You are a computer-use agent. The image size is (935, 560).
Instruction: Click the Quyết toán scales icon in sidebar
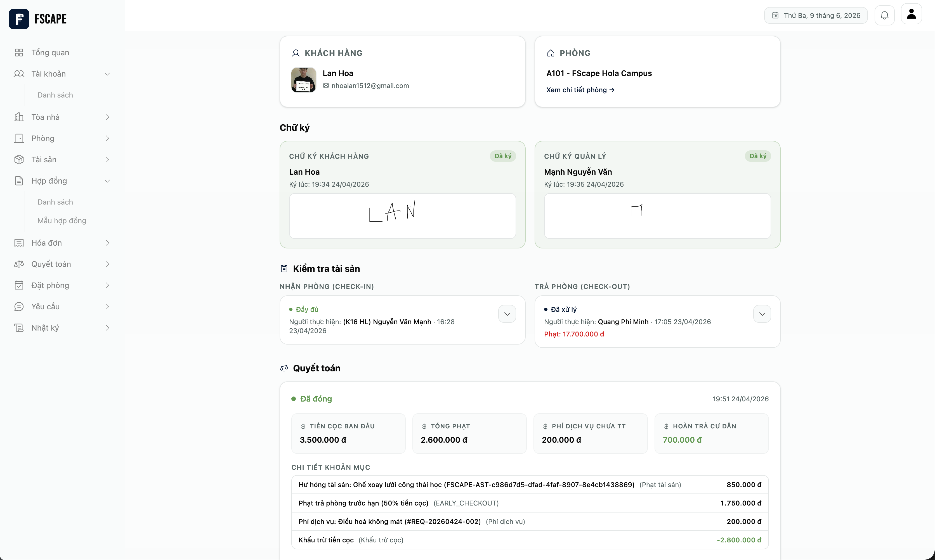coord(19,264)
